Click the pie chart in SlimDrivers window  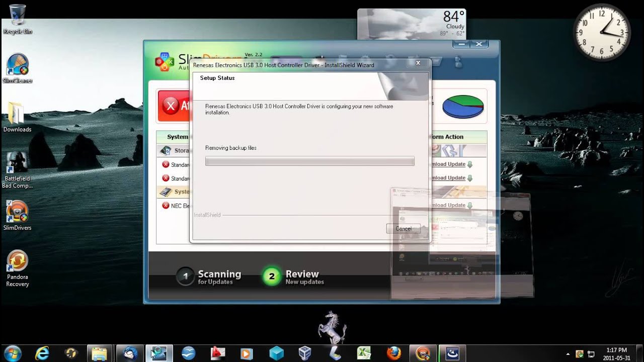463,106
